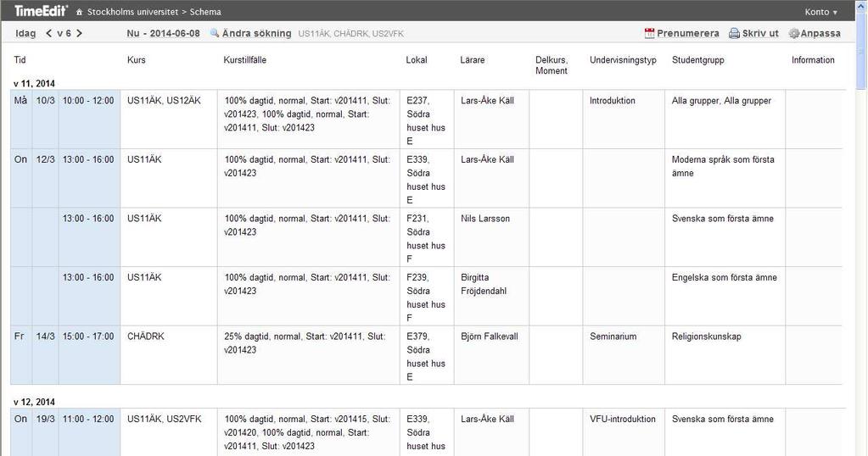Click the gear icon for Anpassa

tap(794, 33)
